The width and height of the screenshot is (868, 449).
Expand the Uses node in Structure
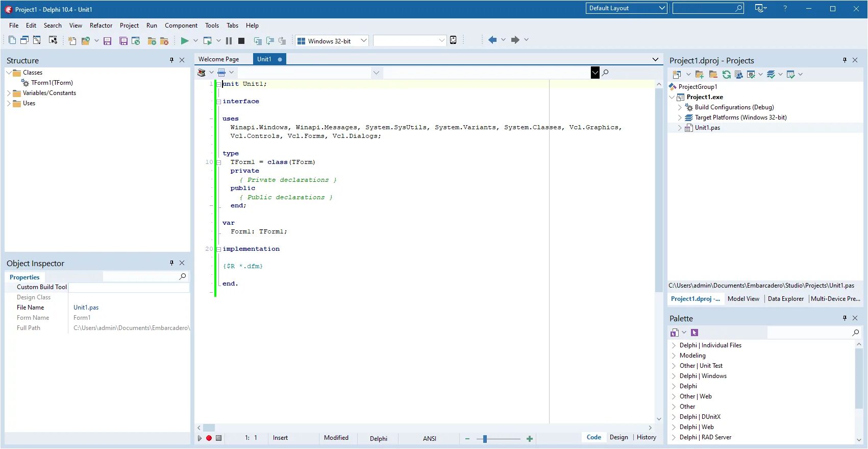pos(9,103)
